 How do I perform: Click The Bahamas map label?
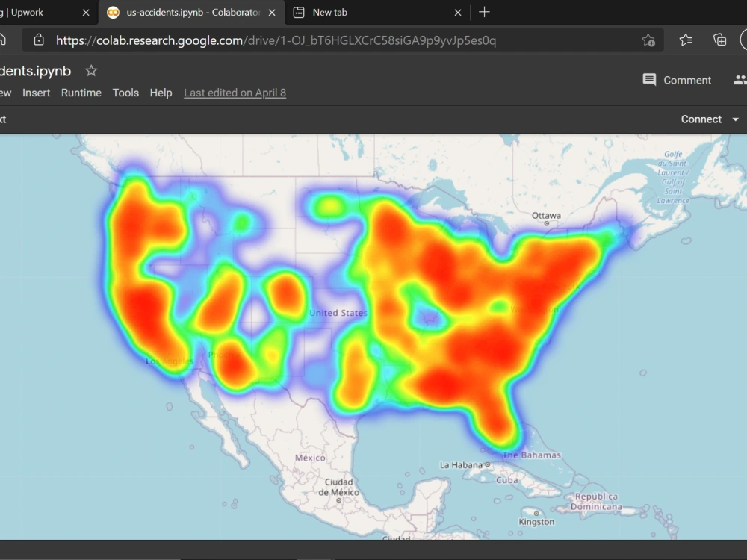[x=532, y=455]
